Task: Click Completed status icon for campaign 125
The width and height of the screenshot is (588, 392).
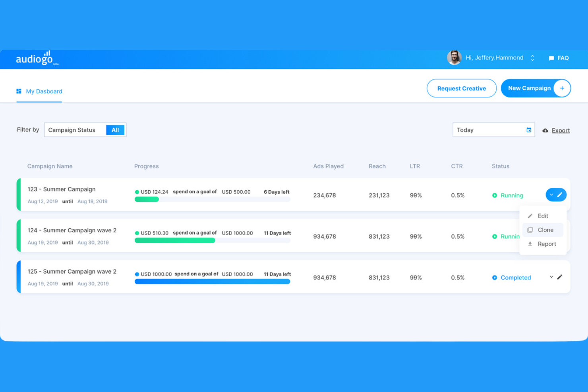Action: [495, 278]
